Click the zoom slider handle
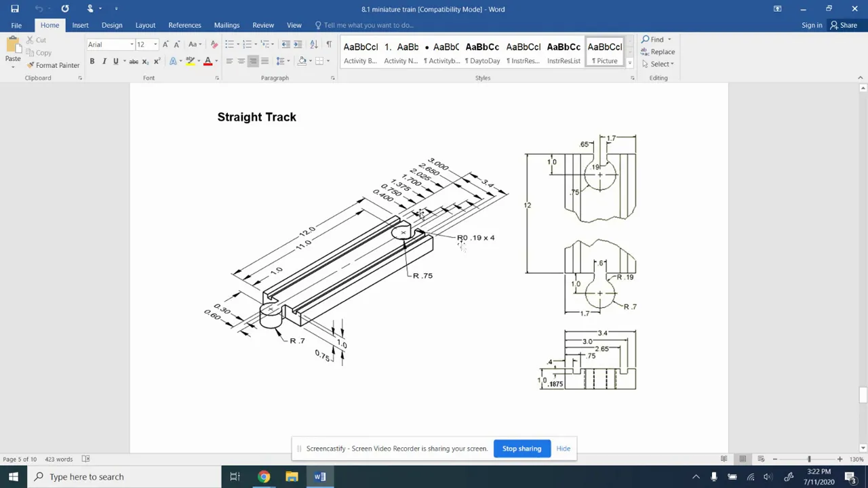This screenshot has width=868, height=488. point(808,460)
